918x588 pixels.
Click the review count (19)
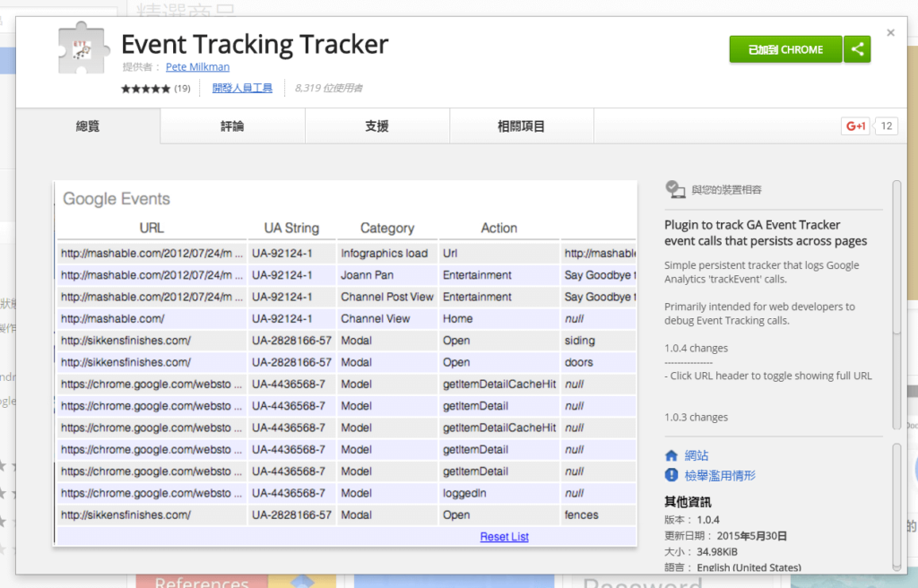[182, 89]
